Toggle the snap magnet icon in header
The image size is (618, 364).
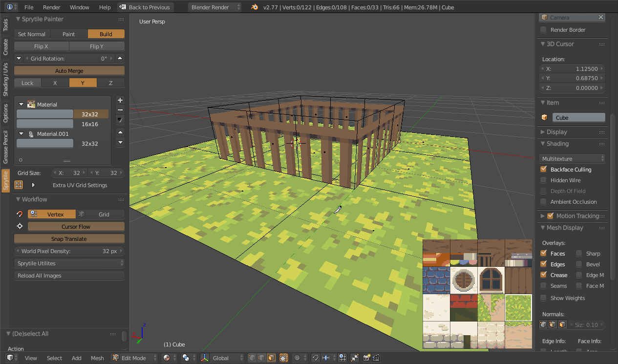tap(316, 358)
